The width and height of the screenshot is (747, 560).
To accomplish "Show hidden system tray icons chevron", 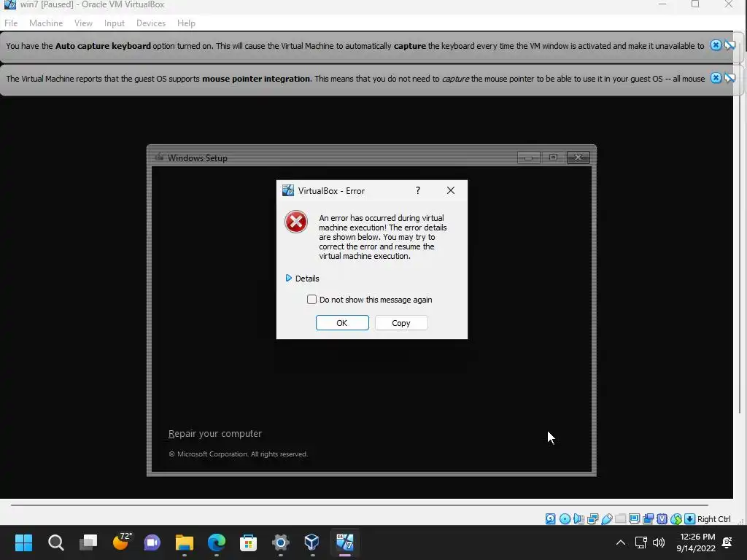I will pos(621,542).
